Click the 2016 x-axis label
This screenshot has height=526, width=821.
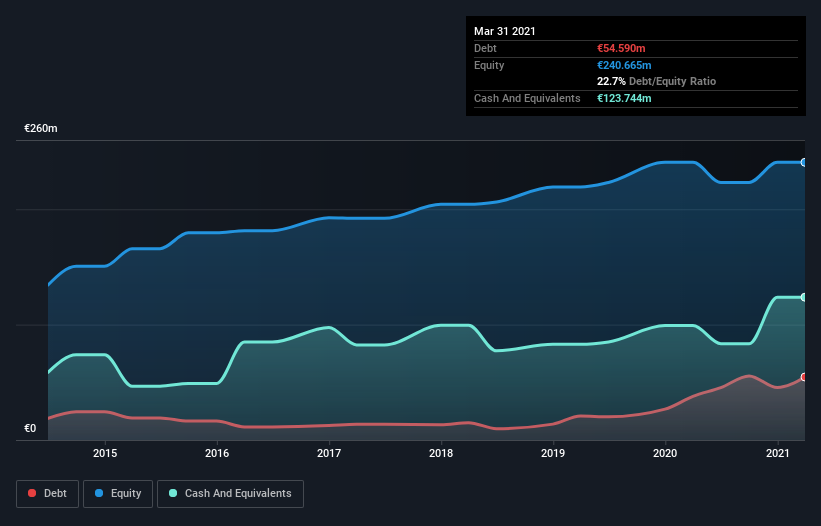pos(217,453)
